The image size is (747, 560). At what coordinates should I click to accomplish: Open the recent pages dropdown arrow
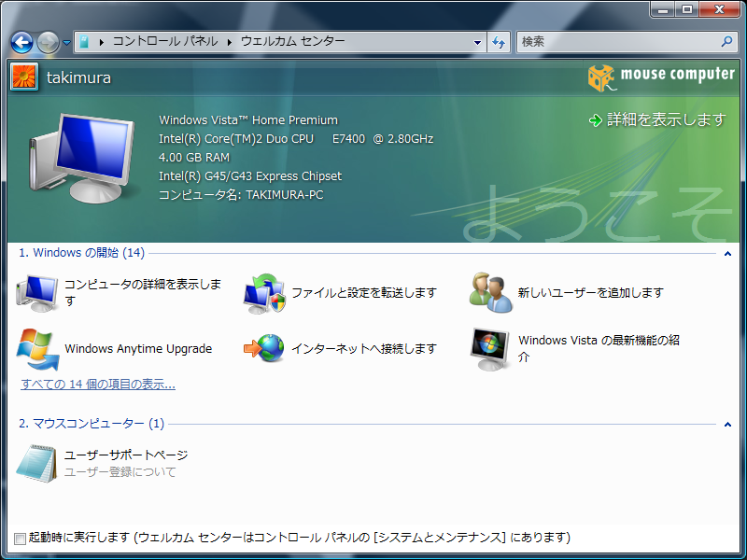click(x=66, y=42)
